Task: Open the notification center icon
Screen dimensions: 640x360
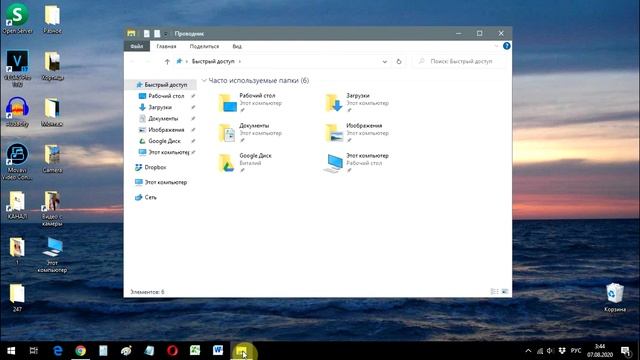Action: (x=626, y=351)
